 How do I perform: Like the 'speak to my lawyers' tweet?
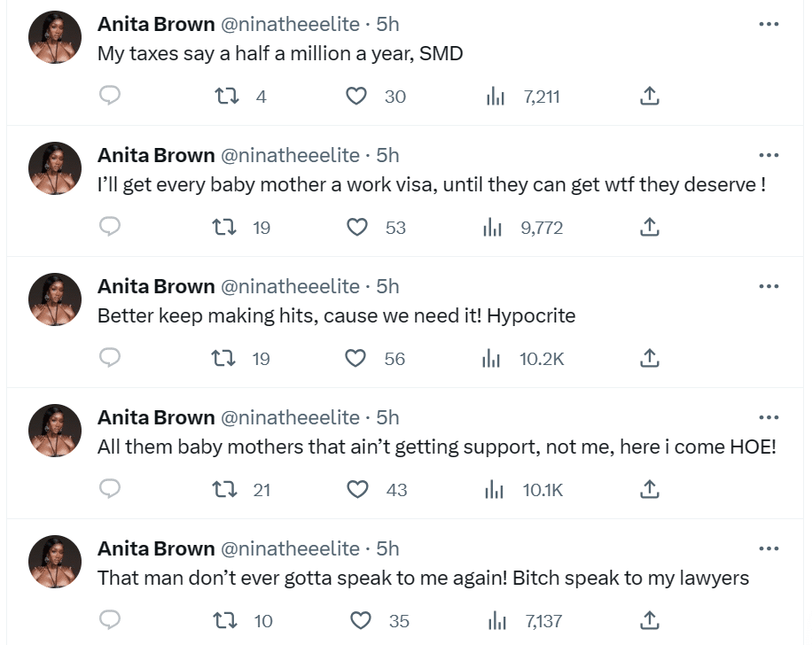click(x=362, y=621)
